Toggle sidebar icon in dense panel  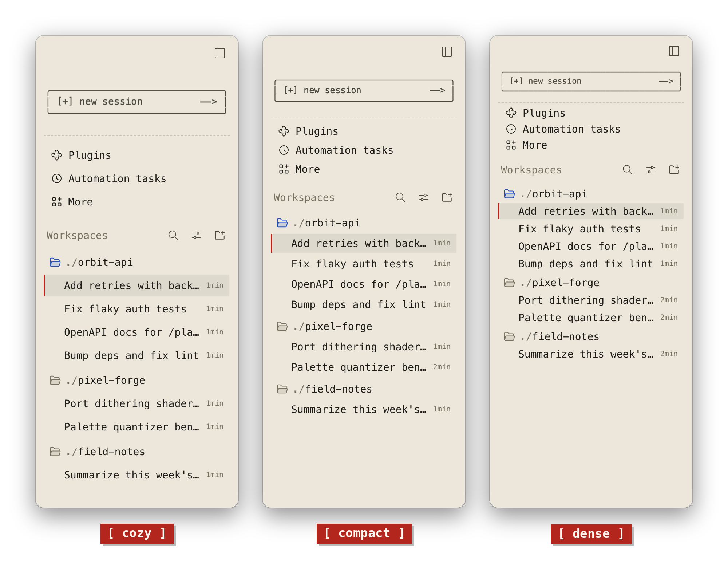[674, 51]
